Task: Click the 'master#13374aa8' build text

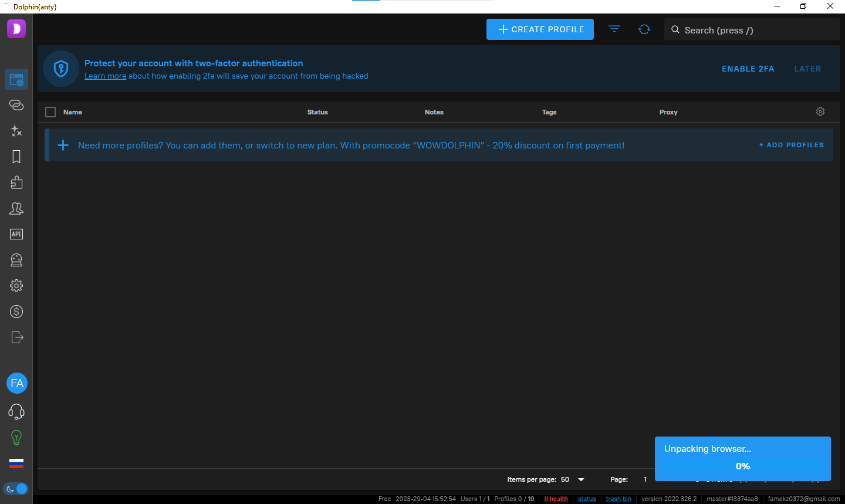Action: tap(732, 499)
